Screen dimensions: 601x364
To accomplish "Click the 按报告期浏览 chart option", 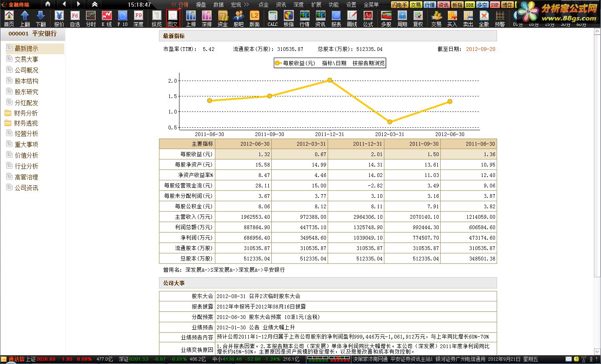I will 369,63.
